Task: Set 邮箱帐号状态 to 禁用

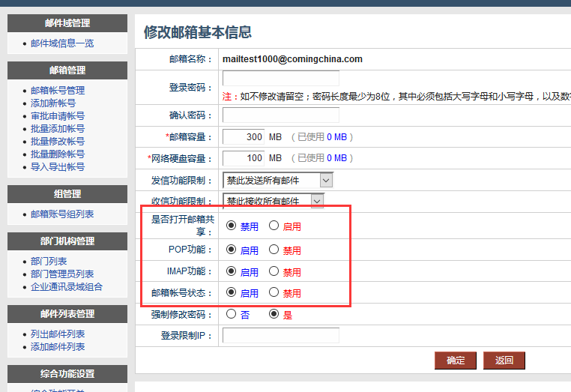Action: [274, 292]
